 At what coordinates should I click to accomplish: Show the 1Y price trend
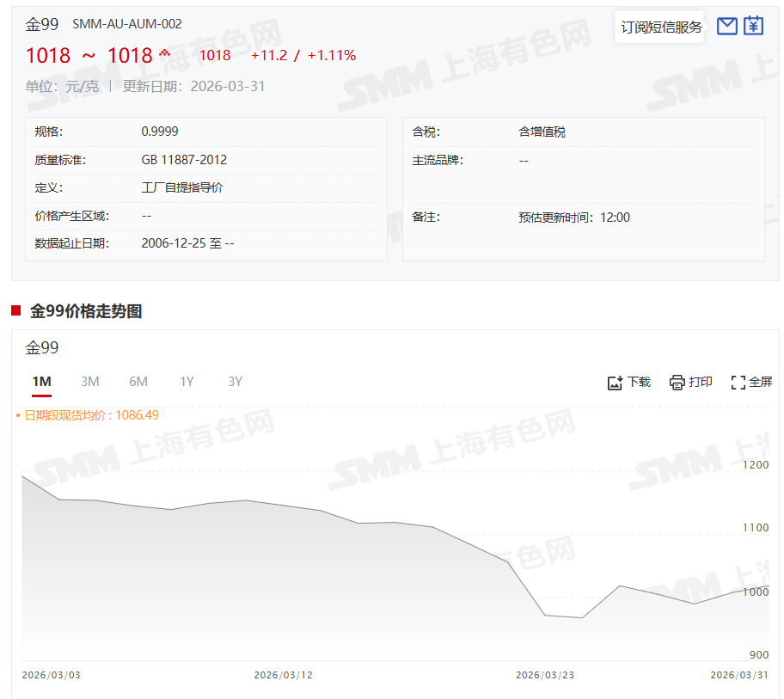pos(187,382)
